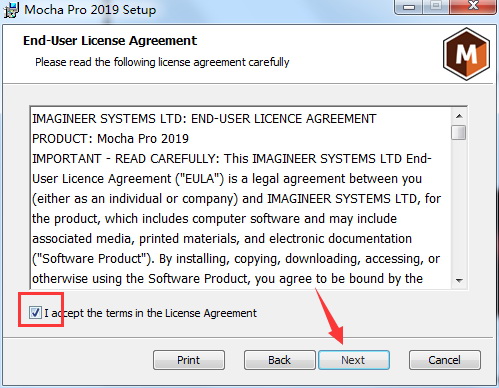Click the 'Please read the following' subtitle text
Image resolution: width=499 pixels, height=388 pixels.
pyautogui.click(x=162, y=62)
